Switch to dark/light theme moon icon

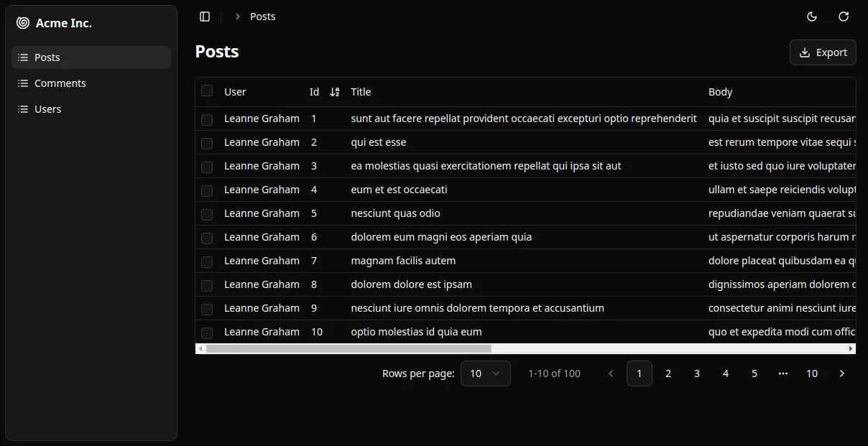point(812,17)
